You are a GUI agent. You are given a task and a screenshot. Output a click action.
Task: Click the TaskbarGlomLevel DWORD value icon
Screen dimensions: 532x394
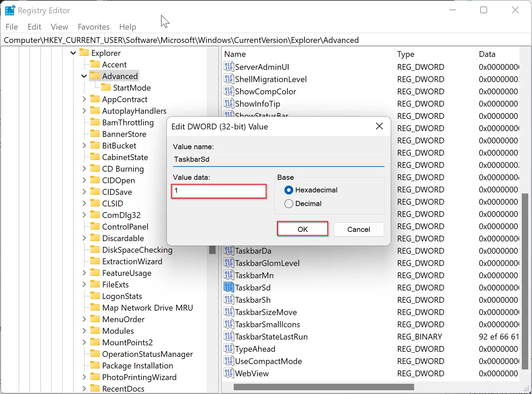(229, 263)
